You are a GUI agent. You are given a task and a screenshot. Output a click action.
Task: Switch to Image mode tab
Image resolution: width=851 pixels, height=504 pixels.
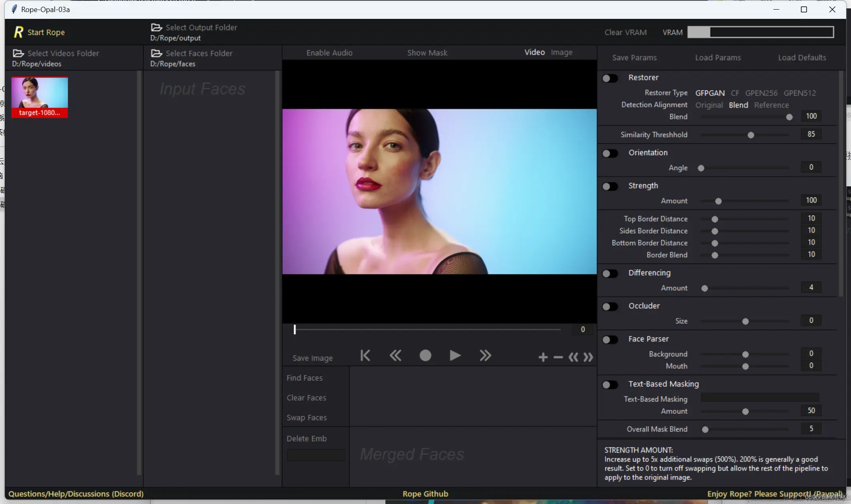click(561, 52)
